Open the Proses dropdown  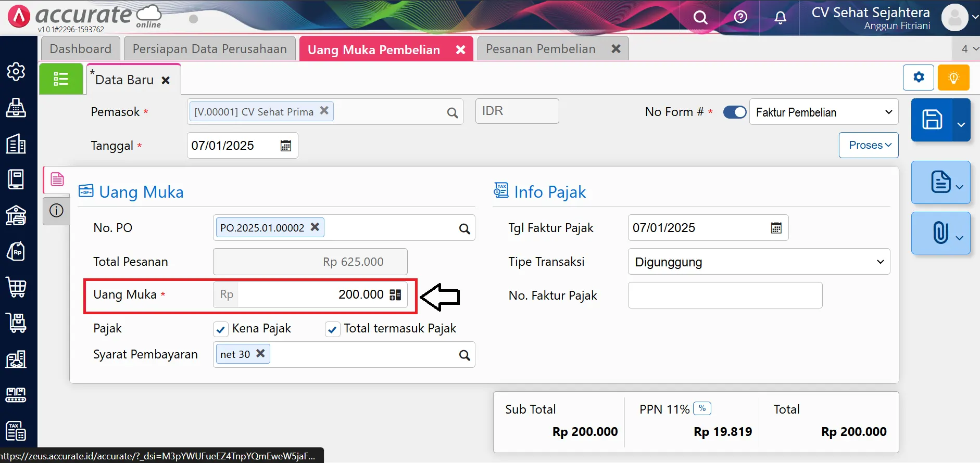pos(869,145)
